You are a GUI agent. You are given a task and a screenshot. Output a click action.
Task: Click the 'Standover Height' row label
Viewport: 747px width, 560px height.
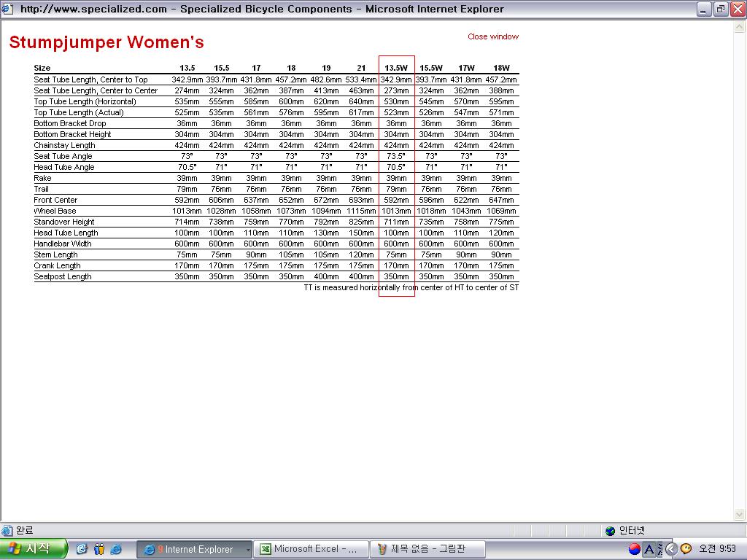coord(64,222)
